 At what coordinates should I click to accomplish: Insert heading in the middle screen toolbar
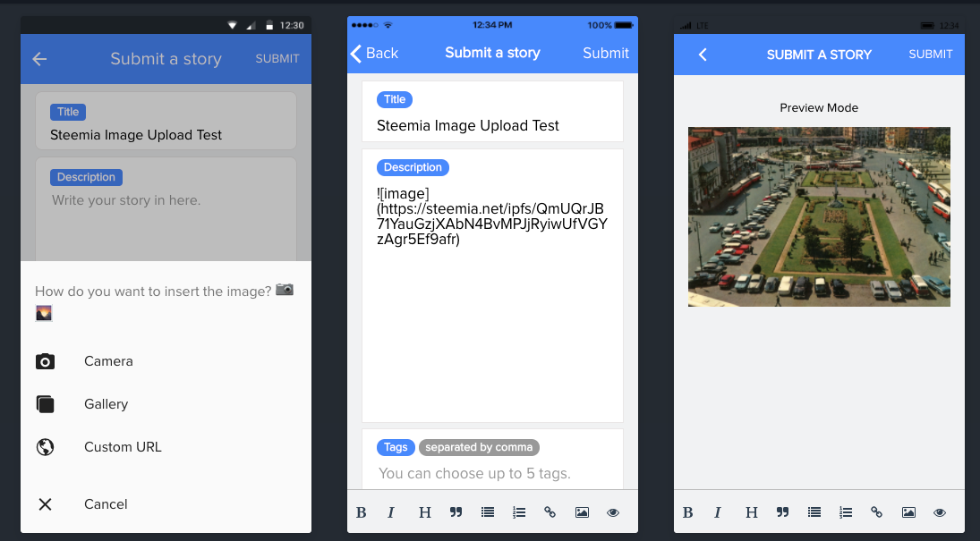pos(425,513)
